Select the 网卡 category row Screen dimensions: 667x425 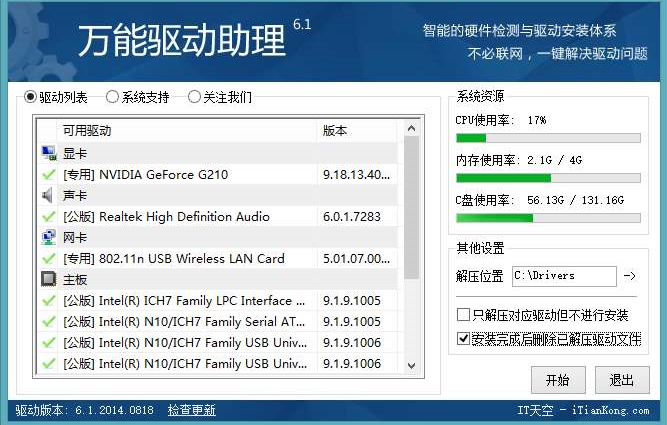[219, 237]
